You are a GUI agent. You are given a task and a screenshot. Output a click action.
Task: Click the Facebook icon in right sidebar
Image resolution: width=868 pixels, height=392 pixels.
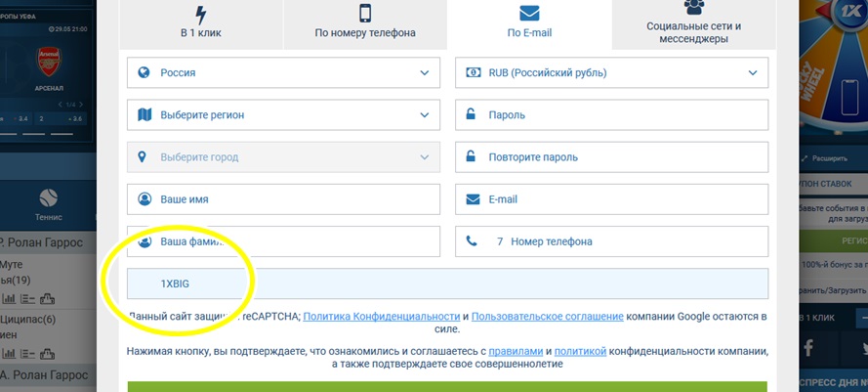(808, 348)
